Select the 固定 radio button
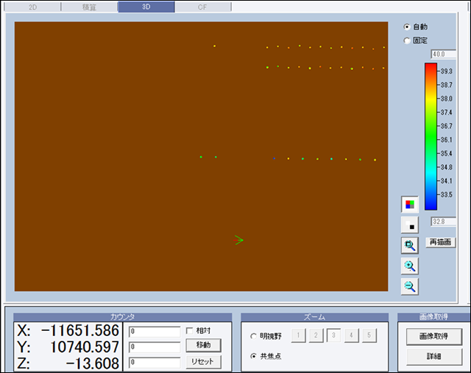This screenshot has width=471, height=373. point(407,41)
